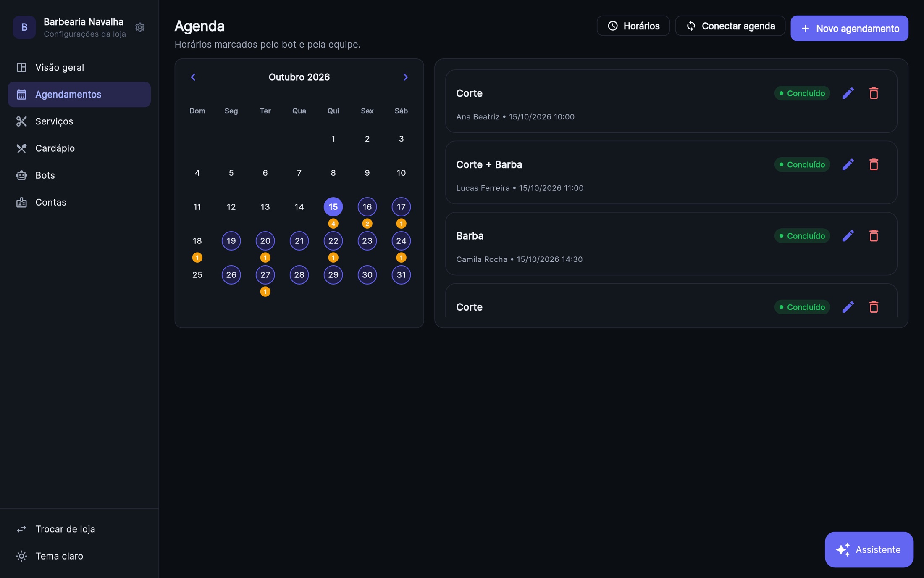Delete the Corte + Barba appointment
The width and height of the screenshot is (924, 578).
[x=874, y=164]
